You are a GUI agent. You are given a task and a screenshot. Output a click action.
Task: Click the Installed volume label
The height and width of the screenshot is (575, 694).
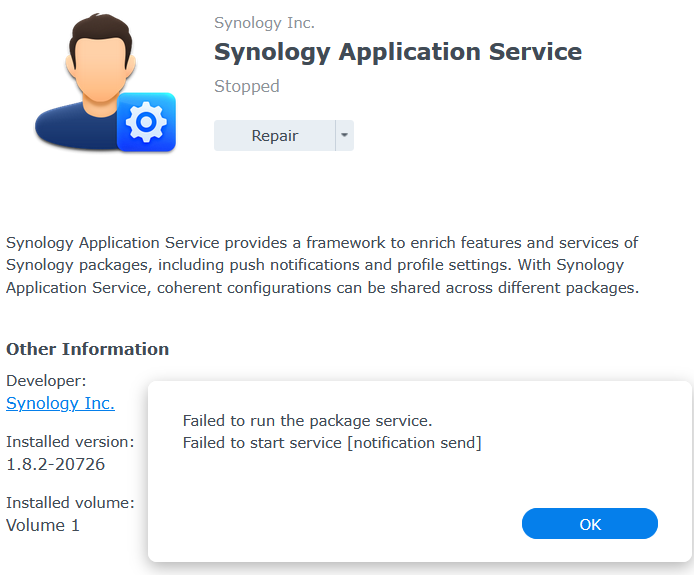[70, 502]
